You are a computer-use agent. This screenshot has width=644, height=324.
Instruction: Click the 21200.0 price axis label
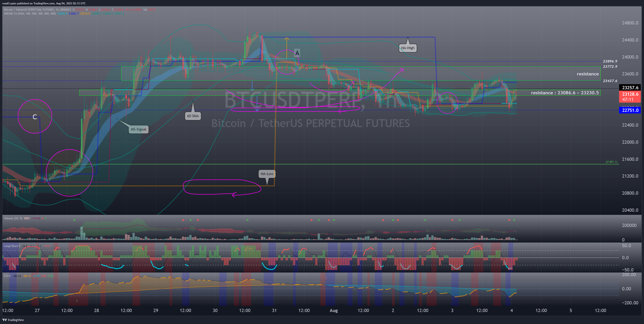[x=630, y=176]
